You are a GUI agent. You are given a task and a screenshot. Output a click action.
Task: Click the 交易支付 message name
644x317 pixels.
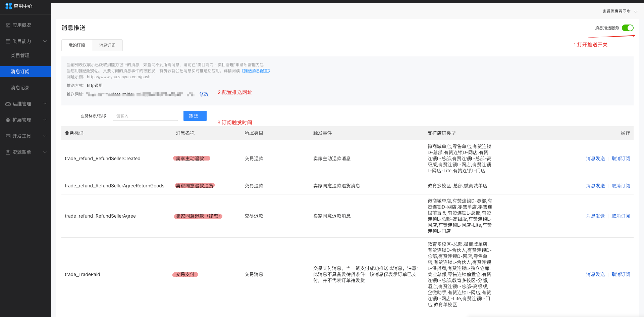coord(185,274)
